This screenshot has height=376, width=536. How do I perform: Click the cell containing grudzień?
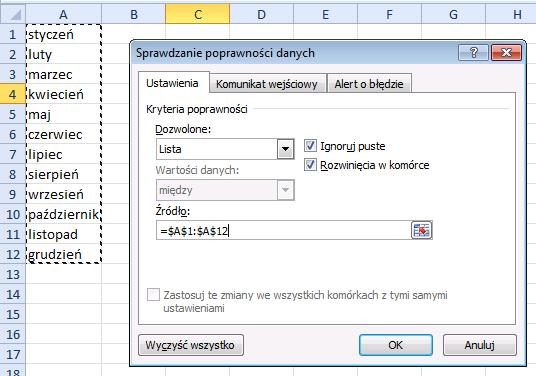click(64, 254)
